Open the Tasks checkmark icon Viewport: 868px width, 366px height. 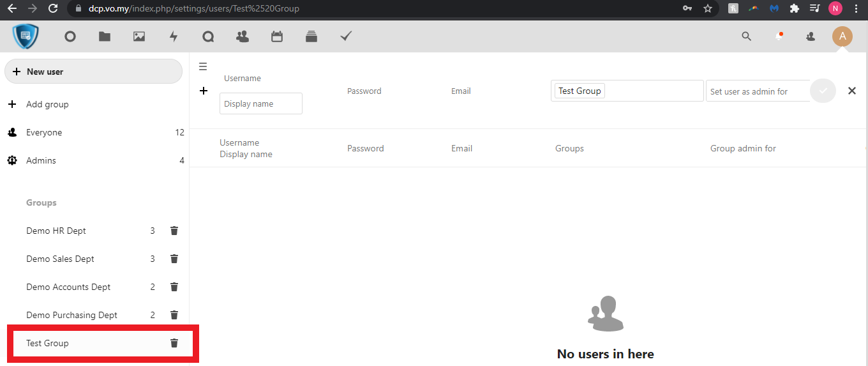(x=346, y=36)
